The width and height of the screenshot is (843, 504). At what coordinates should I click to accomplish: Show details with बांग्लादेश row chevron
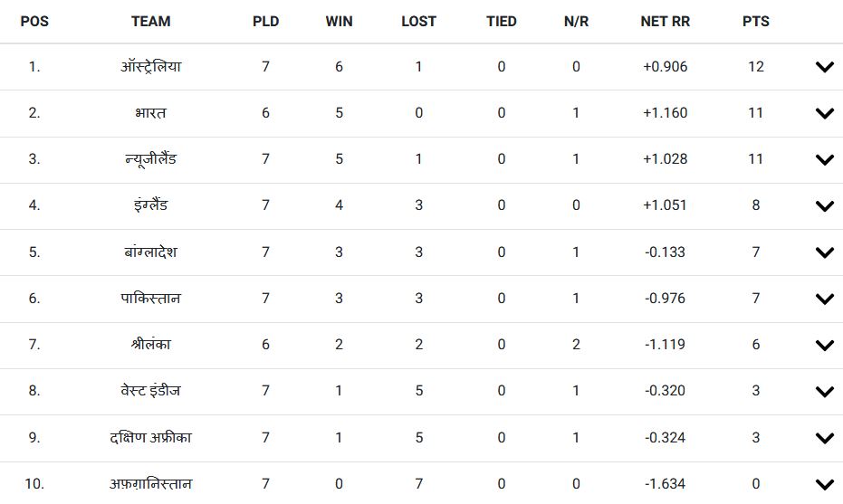pyautogui.click(x=824, y=252)
